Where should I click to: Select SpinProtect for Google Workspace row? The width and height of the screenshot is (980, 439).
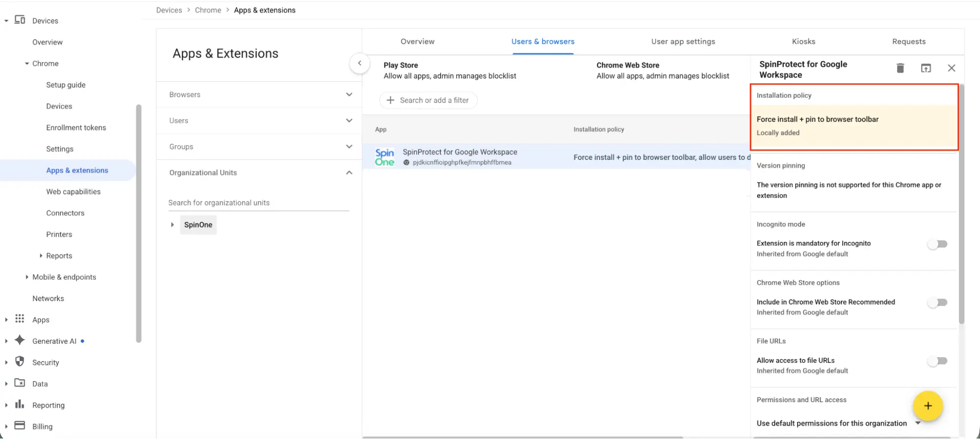[556, 157]
